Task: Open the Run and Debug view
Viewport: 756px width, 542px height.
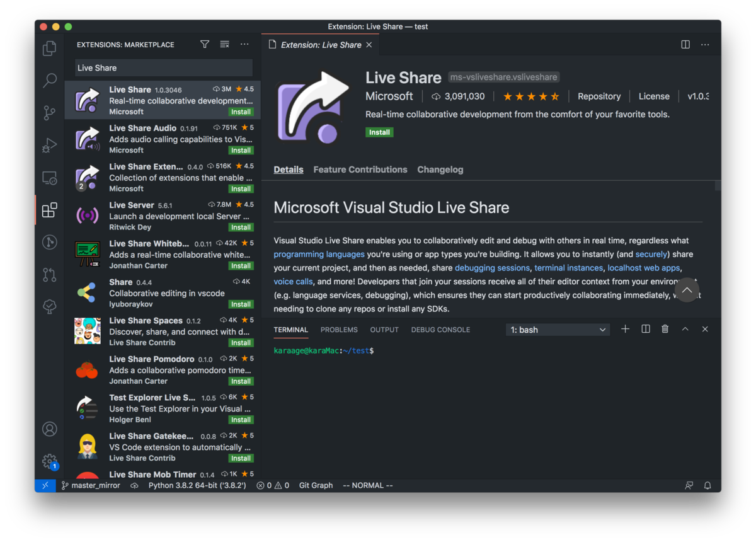Action: pyautogui.click(x=49, y=146)
